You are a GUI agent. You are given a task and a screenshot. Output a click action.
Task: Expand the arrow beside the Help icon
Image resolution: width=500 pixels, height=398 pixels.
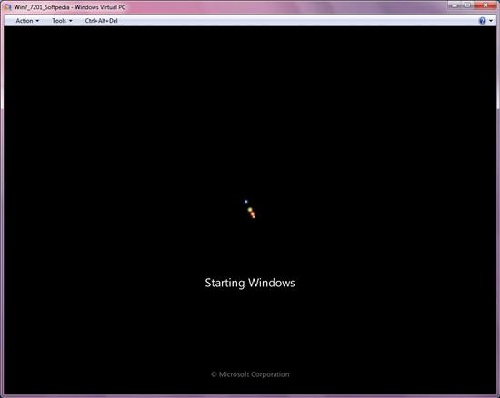tap(491, 21)
